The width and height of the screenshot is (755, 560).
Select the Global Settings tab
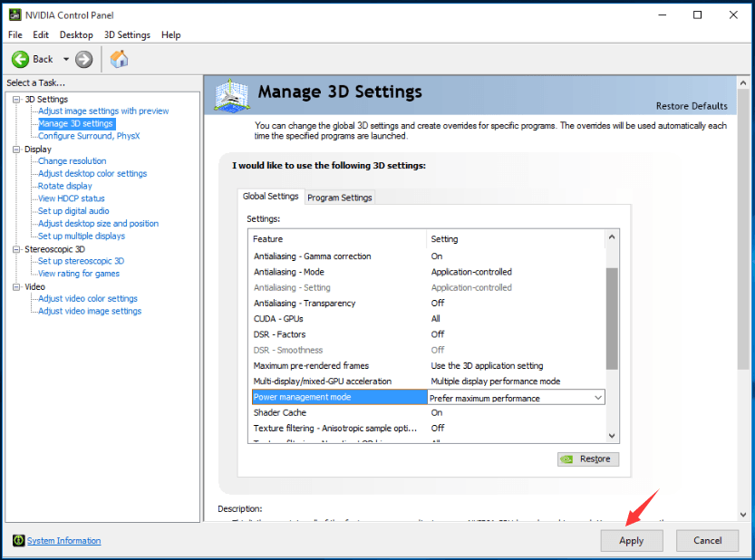tap(271, 196)
